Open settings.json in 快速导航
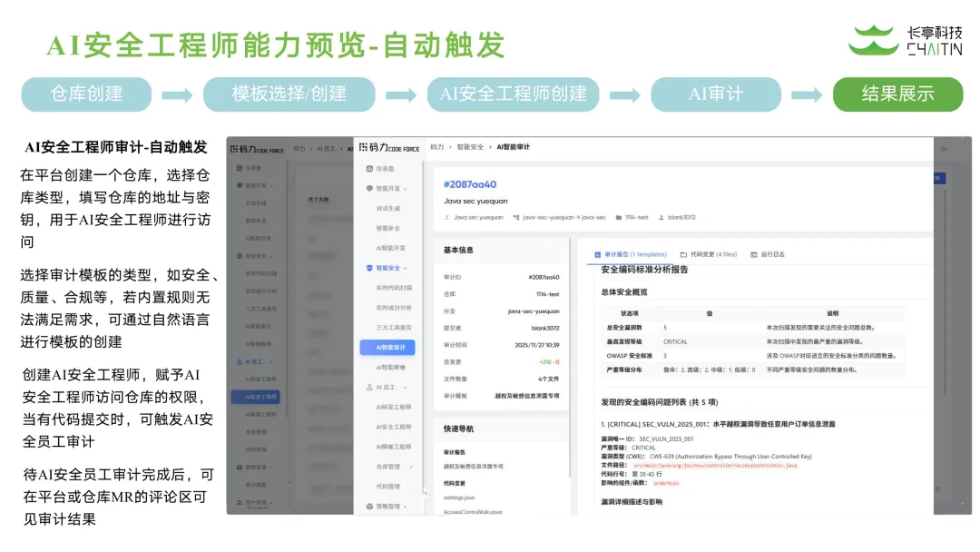 pyautogui.click(x=459, y=498)
